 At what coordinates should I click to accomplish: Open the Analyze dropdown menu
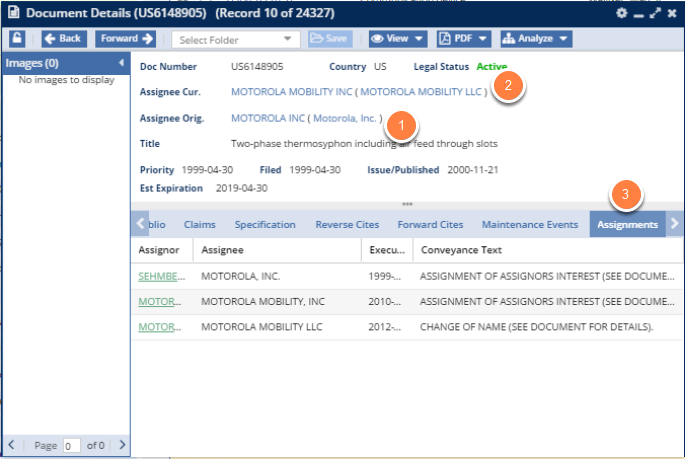pyautogui.click(x=536, y=38)
